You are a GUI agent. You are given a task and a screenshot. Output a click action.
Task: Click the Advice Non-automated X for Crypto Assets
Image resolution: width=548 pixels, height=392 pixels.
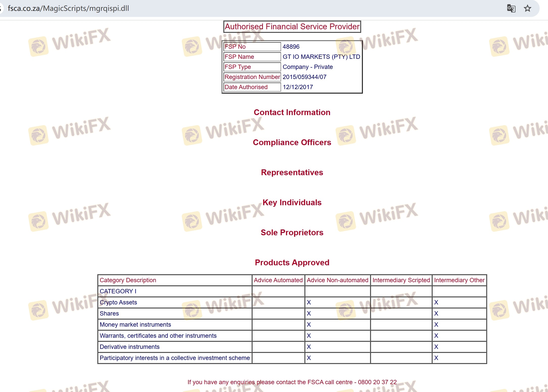pyautogui.click(x=309, y=302)
